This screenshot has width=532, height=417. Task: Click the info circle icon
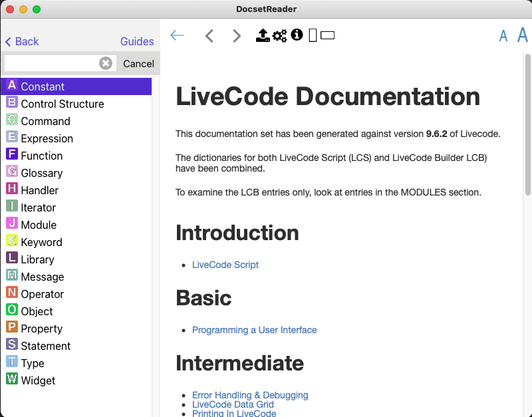tap(297, 35)
